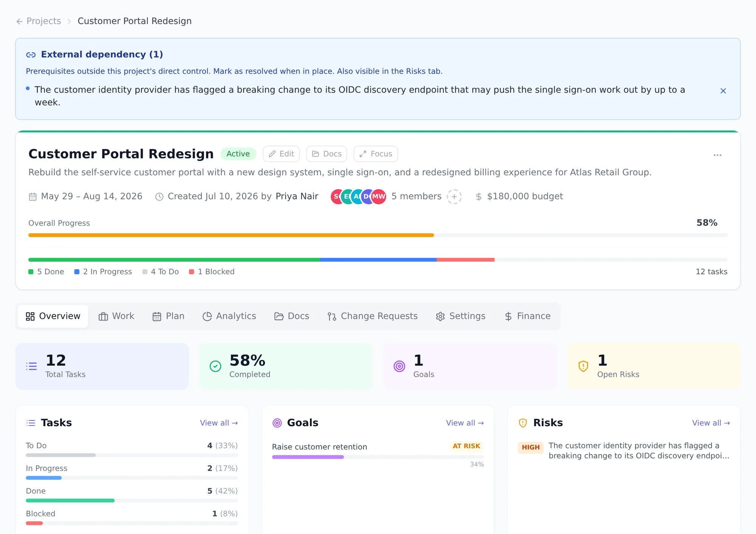
Task: Click the 5 Done legend item
Action: [x=46, y=272]
